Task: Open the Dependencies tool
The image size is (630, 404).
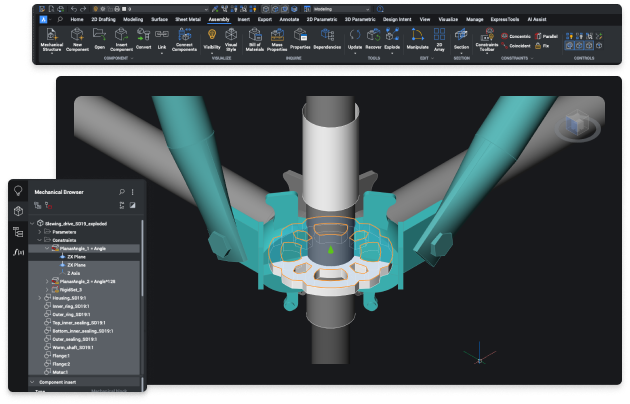Action: click(x=327, y=39)
